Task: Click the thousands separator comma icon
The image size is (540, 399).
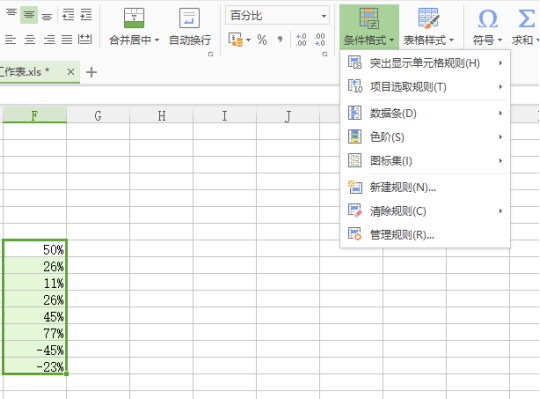Action: [280, 39]
